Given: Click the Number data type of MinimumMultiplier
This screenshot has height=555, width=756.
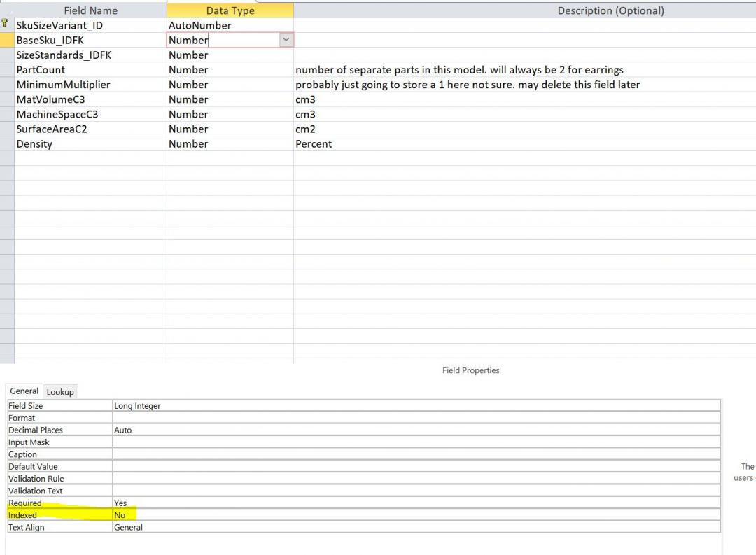Looking at the screenshot, I should (x=230, y=85).
